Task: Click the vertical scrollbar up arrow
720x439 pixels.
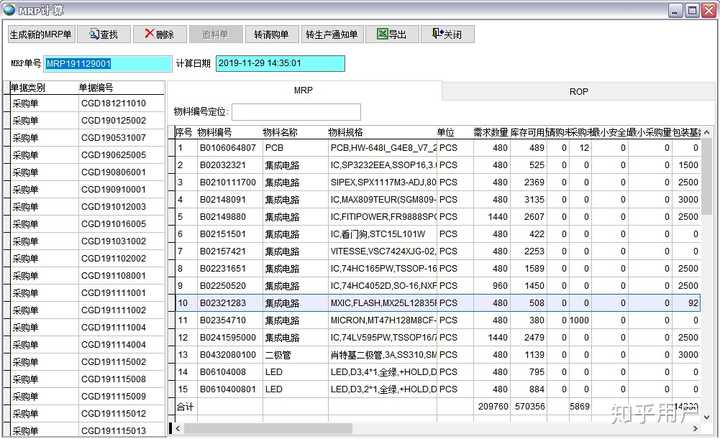Action: (x=707, y=132)
